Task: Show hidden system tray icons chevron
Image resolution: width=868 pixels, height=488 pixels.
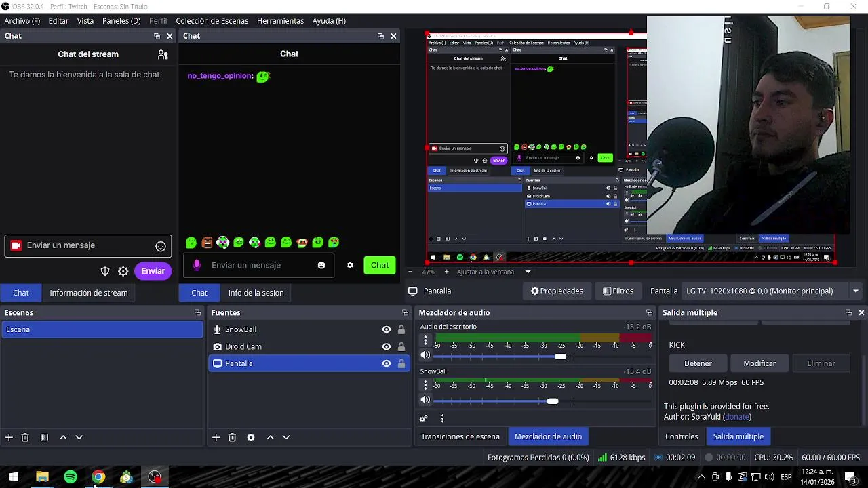Action: click(701, 477)
